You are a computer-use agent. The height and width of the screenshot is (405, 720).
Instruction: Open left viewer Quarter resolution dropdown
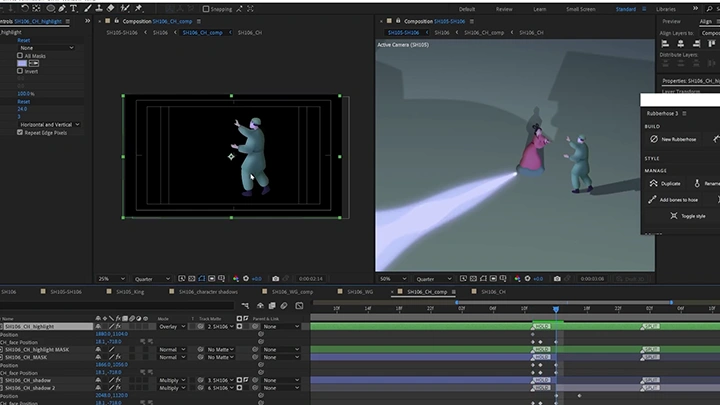[152, 279]
